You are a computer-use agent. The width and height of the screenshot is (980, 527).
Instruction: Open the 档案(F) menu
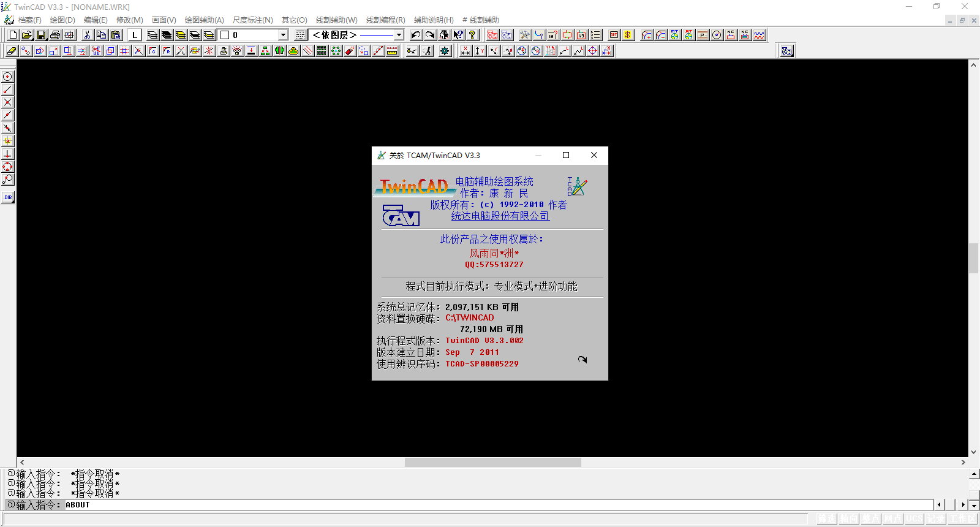click(x=29, y=20)
